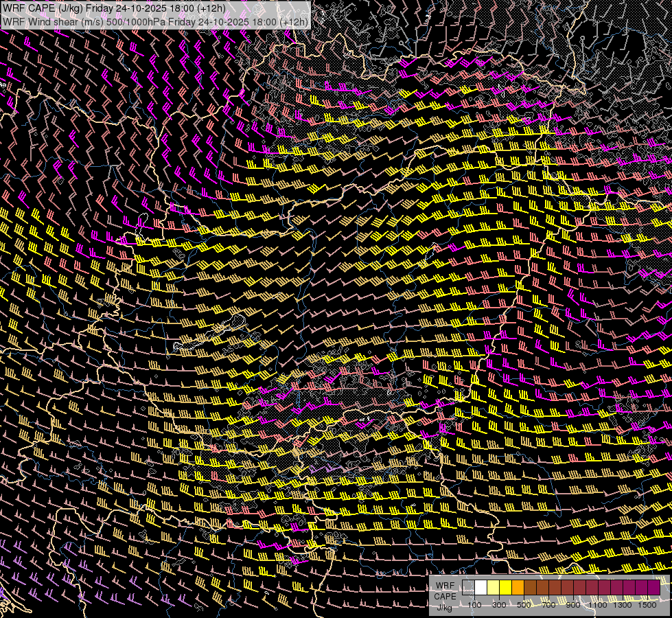Viewport: 672px width, 618px height.
Task: Click the 100 legend tick label
Action: [474, 605]
